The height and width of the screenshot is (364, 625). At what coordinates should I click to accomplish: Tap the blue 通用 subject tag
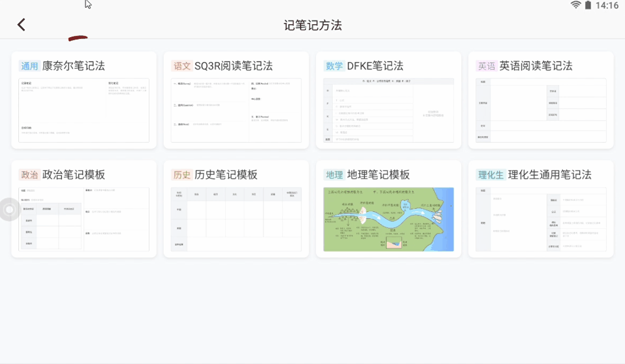30,66
